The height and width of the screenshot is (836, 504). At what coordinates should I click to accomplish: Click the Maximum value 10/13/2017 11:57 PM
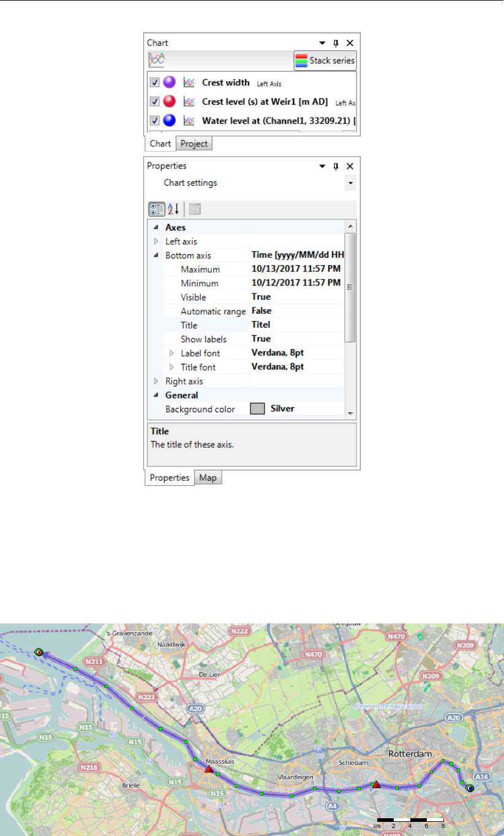click(x=296, y=269)
